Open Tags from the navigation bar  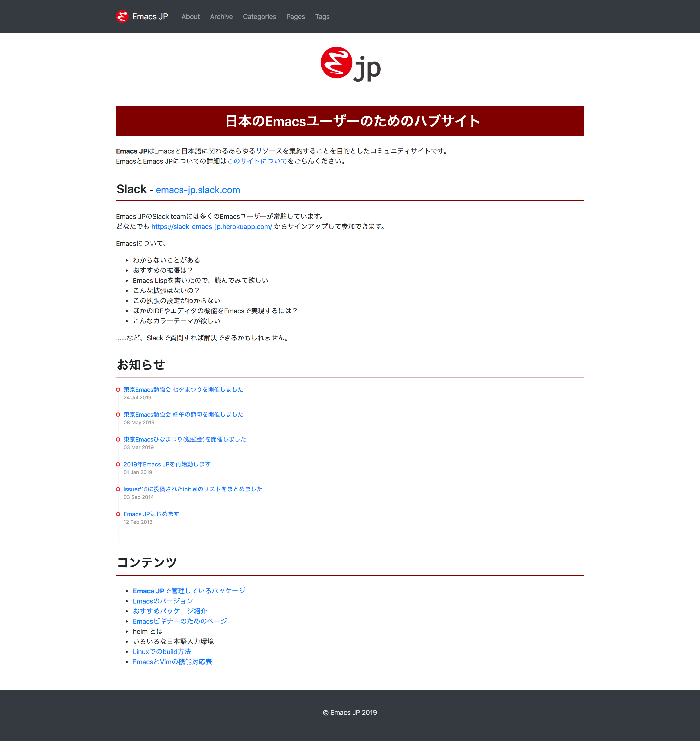pyautogui.click(x=322, y=17)
